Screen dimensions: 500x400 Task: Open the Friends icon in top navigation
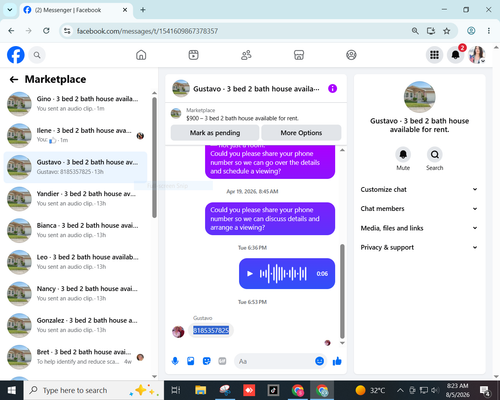click(x=246, y=55)
